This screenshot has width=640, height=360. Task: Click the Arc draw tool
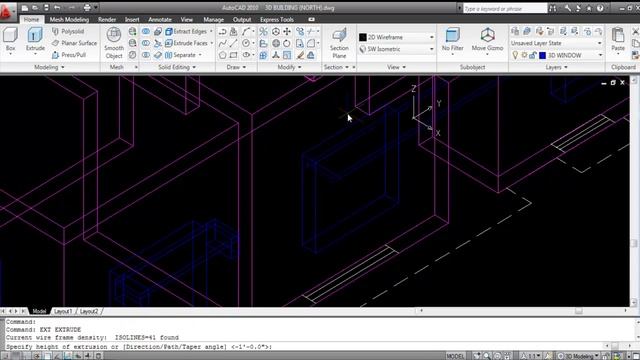(x=246, y=31)
